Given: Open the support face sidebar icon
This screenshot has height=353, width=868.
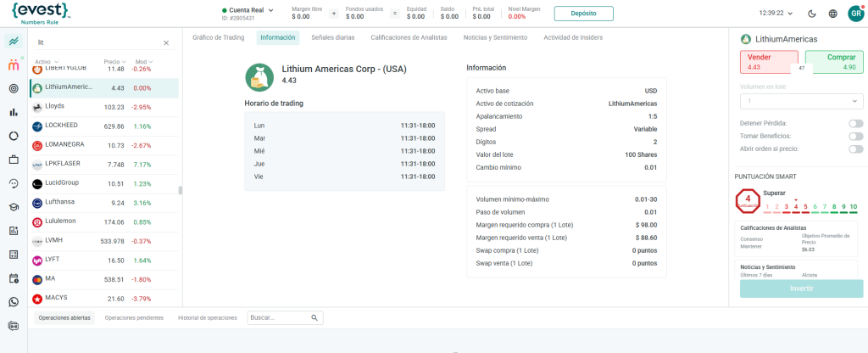Looking at the screenshot, I should [x=14, y=183].
